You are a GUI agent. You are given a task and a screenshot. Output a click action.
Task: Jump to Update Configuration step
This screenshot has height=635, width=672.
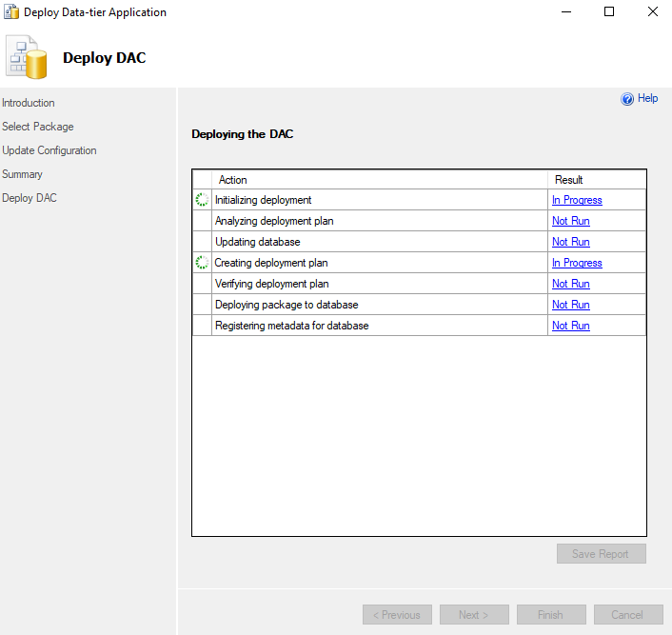tap(49, 150)
